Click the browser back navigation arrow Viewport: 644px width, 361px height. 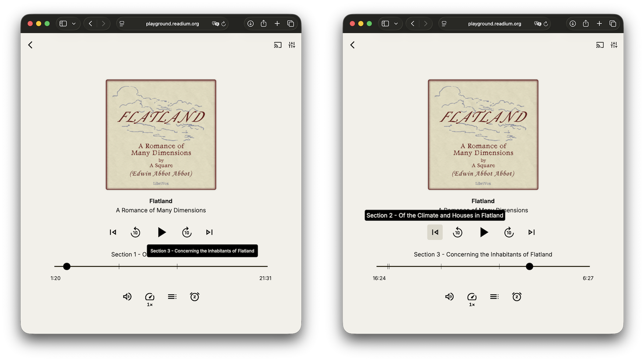(90, 23)
